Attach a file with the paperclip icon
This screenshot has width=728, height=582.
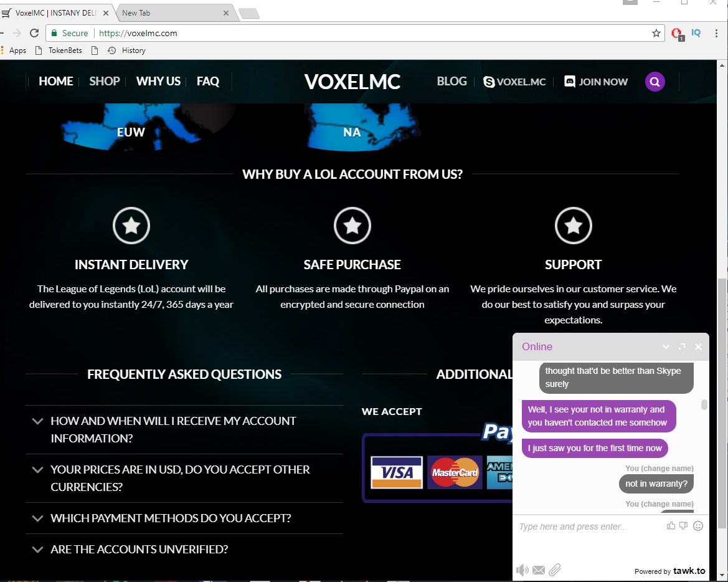555,570
